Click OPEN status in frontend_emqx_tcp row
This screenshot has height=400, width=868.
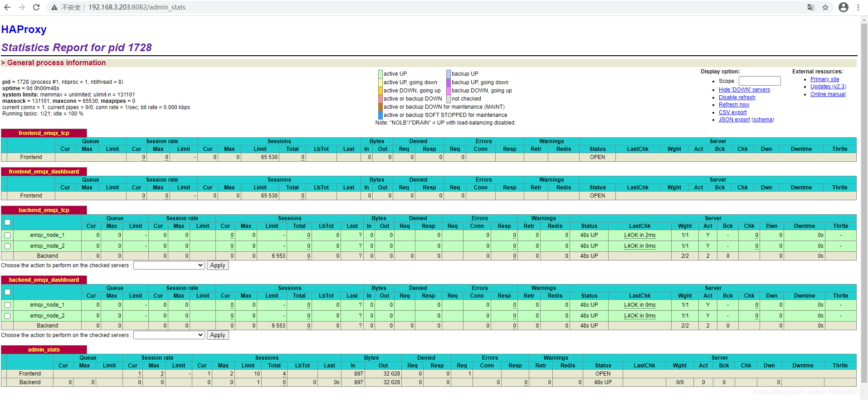(x=597, y=157)
